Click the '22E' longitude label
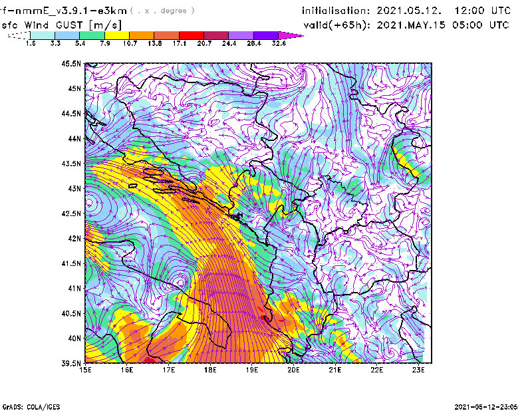This screenshot has height=411, width=532. tap(377, 370)
